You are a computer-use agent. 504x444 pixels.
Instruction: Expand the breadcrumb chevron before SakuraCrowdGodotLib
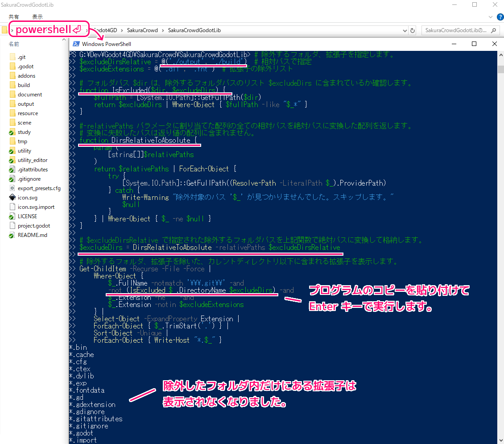pos(163,30)
